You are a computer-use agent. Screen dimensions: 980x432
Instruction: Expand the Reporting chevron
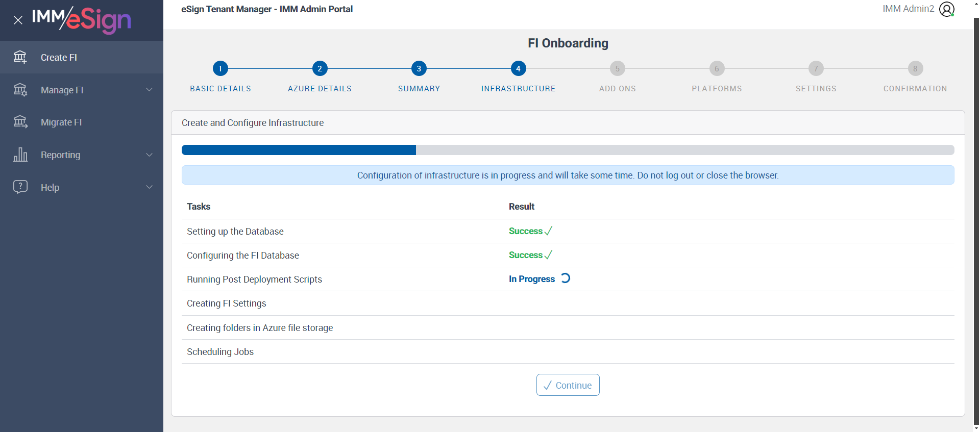pyautogui.click(x=150, y=155)
